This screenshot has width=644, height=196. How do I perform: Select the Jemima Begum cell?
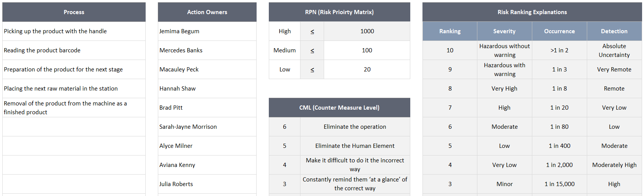207,31
